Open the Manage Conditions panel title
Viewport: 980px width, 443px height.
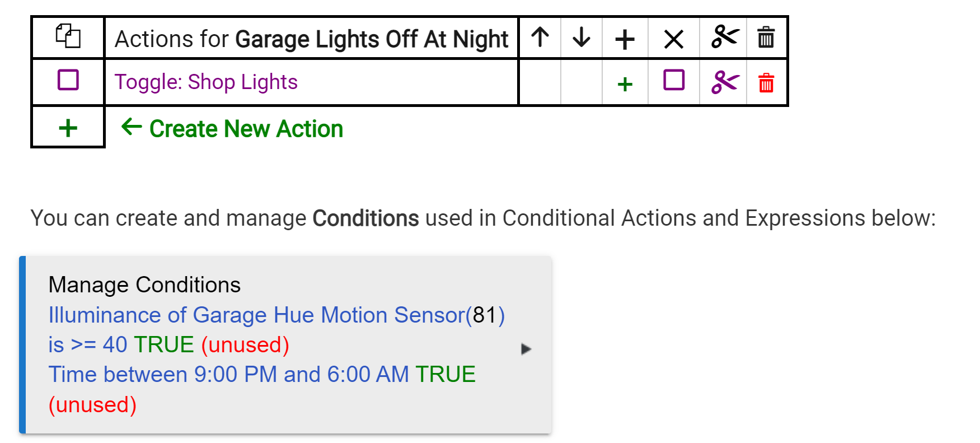click(x=144, y=285)
